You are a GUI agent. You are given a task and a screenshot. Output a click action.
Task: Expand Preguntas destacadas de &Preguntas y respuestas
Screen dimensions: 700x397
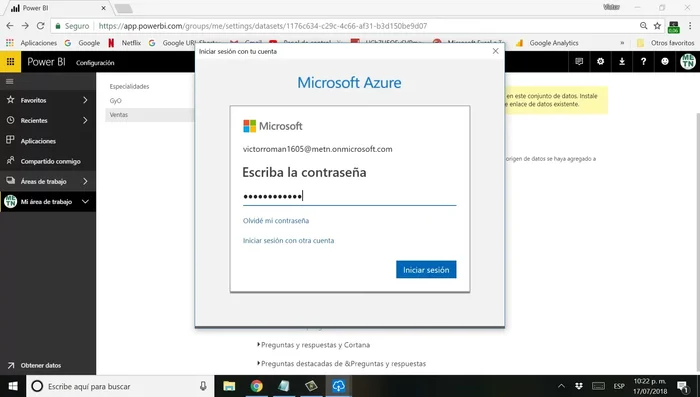pyautogui.click(x=342, y=364)
